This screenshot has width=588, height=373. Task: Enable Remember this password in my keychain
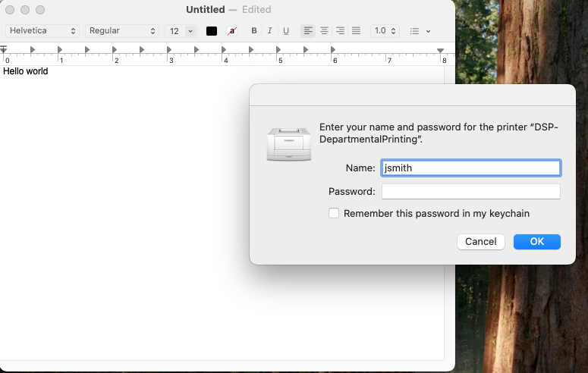tap(334, 213)
